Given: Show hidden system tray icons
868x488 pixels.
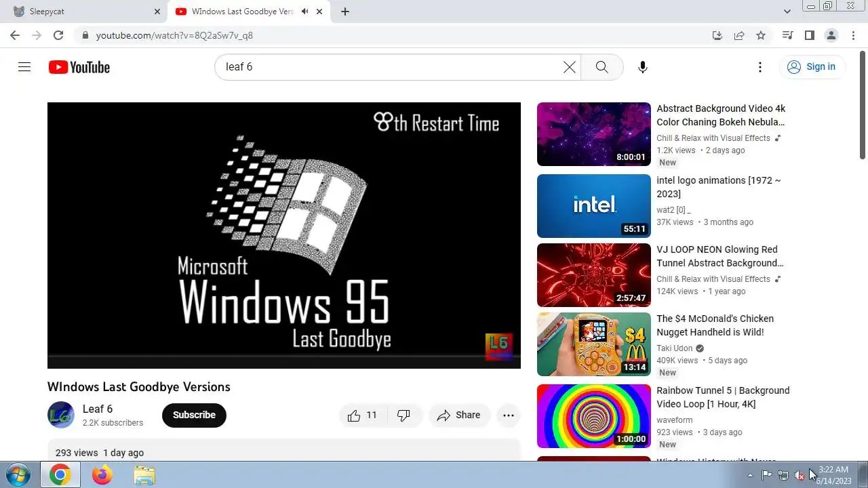Looking at the screenshot, I should tap(750, 475).
